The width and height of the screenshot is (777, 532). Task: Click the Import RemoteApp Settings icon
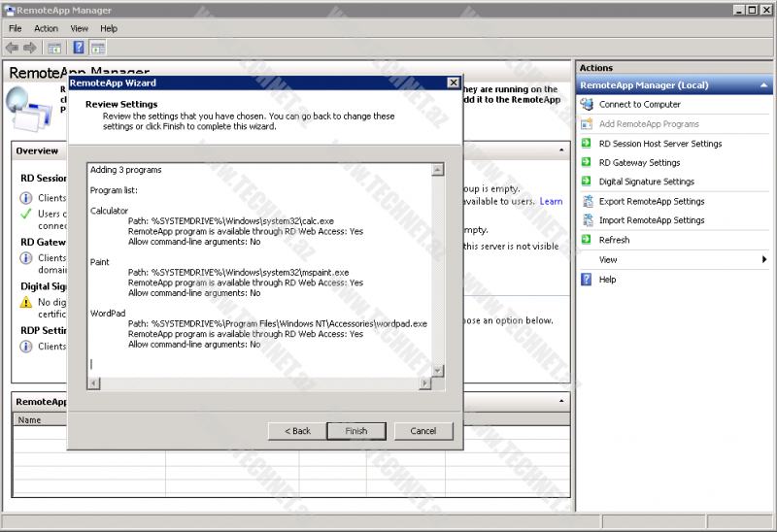[587, 220]
